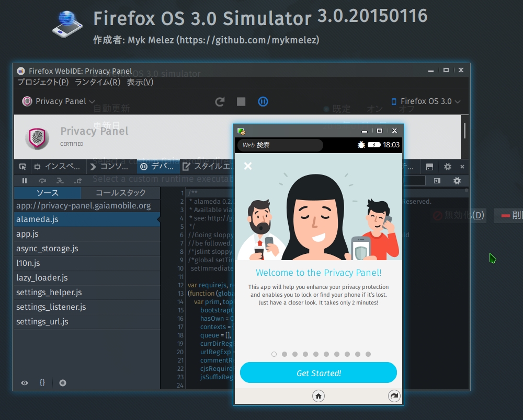
Task: Switch to the デバ... debugger tab
Action: click(x=158, y=167)
